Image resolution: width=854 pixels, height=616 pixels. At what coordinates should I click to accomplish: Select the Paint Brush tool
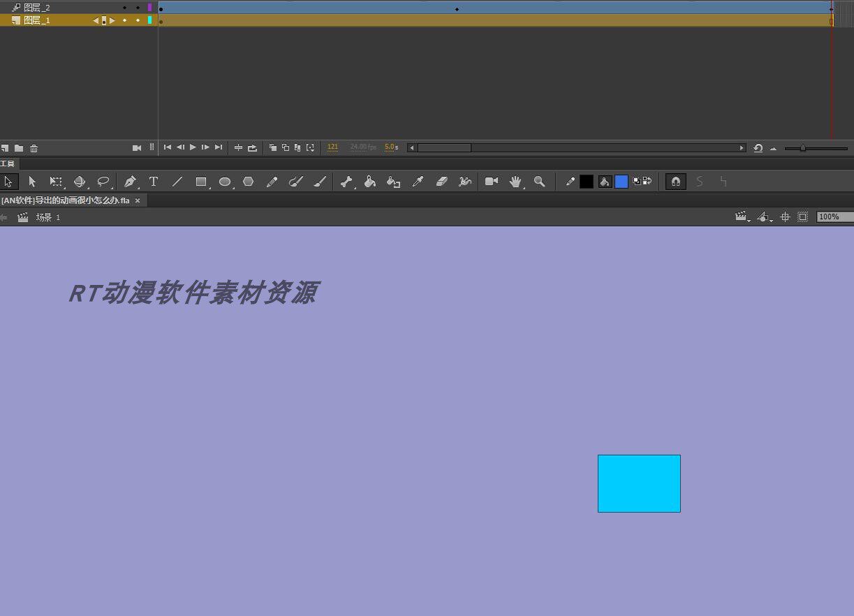[x=296, y=182]
